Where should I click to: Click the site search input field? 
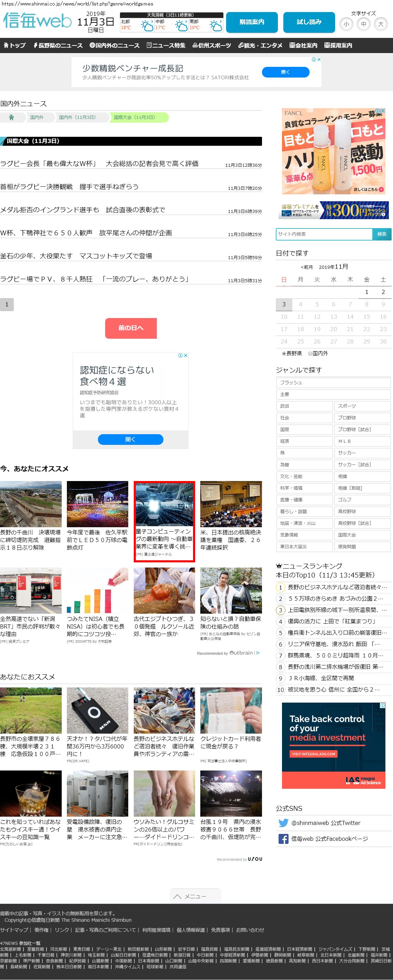point(324,234)
